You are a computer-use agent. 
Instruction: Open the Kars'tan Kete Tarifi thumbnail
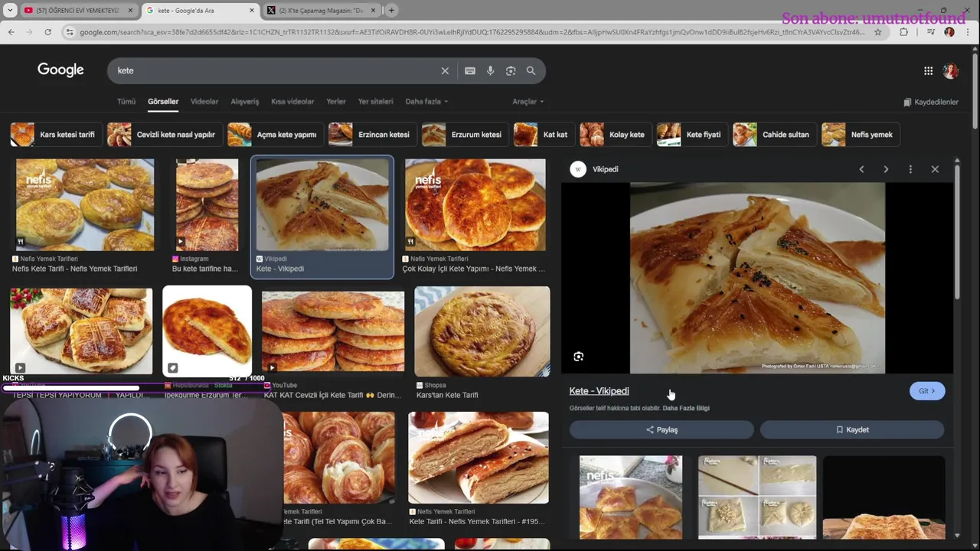(482, 331)
